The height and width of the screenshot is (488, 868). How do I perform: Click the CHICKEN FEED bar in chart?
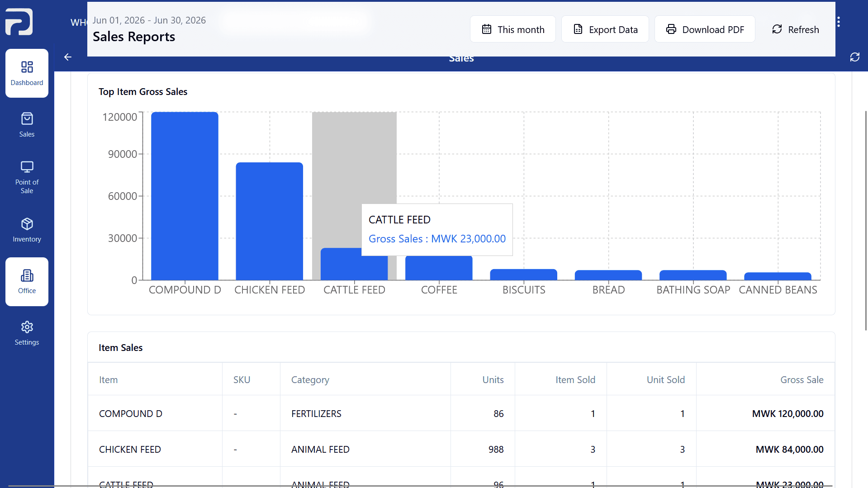(270, 221)
